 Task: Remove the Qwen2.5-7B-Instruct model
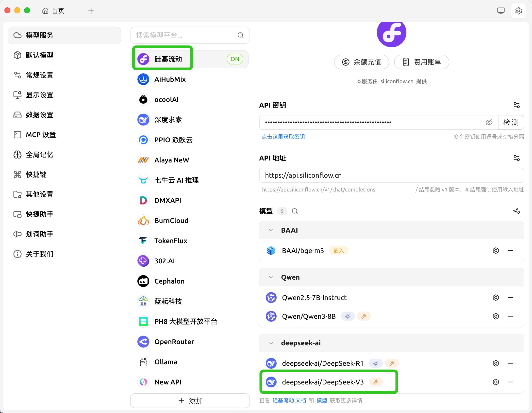pyautogui.click(x=510, y=298)
